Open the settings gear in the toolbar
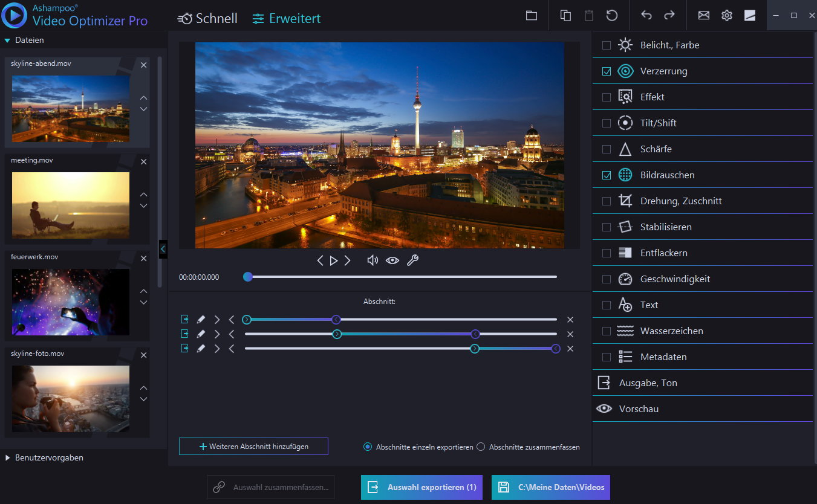 [x=726, y=15]
